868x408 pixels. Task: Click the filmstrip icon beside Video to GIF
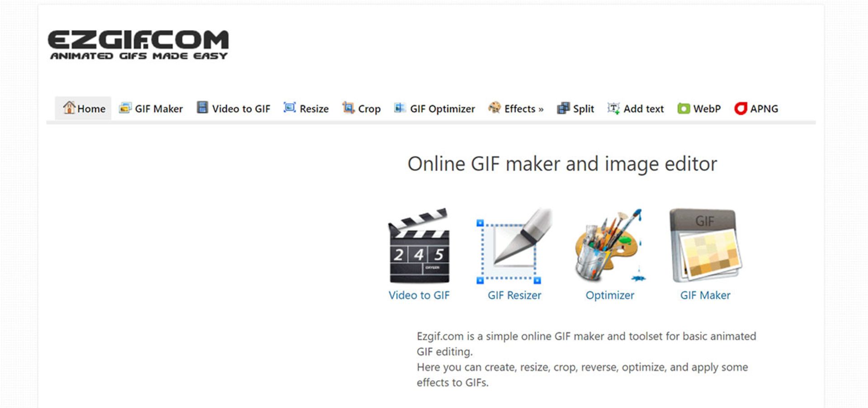pos(202,108)
